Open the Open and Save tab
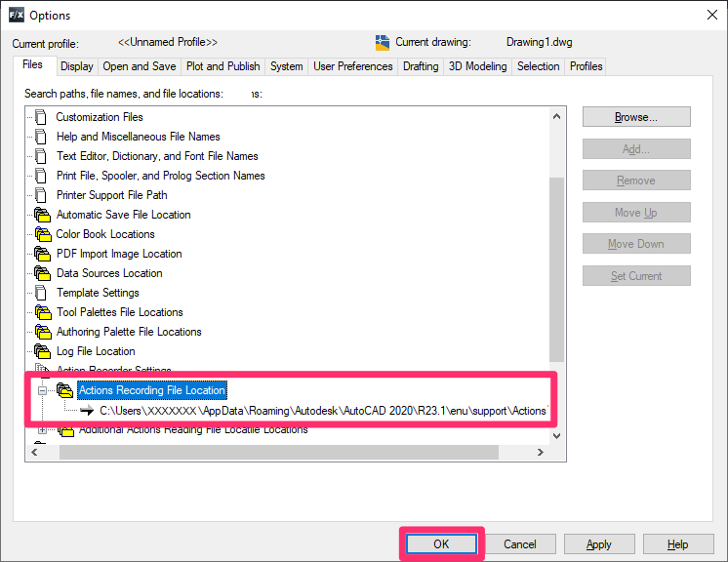Viewport: 728px width, 562px height. pos(140,66)
